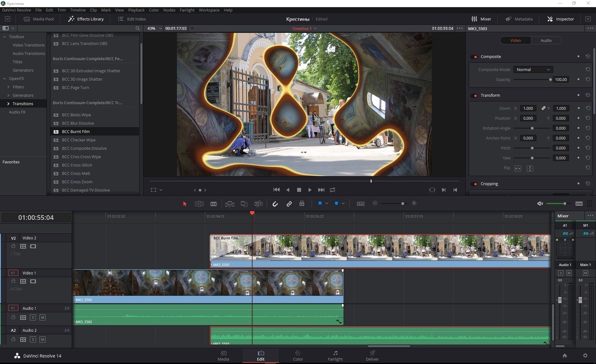Toggle loop playback icon

tap(332, 190)
